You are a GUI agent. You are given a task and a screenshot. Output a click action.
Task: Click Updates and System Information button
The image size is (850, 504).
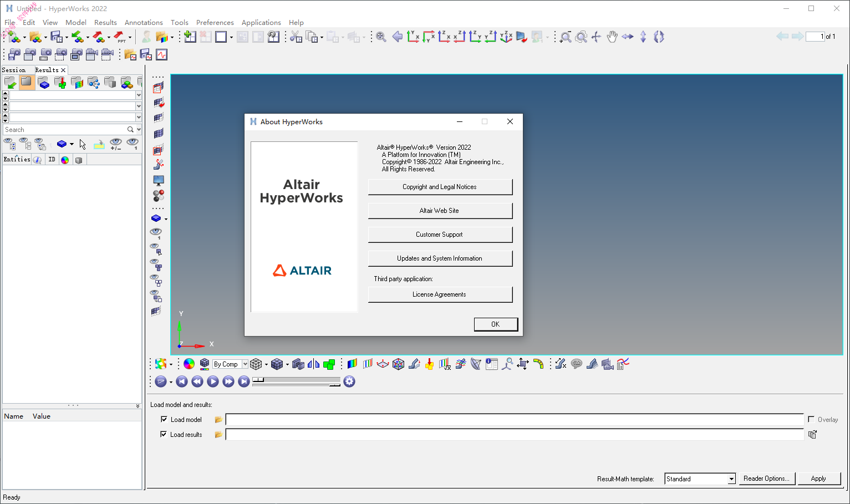click(440, 258)
